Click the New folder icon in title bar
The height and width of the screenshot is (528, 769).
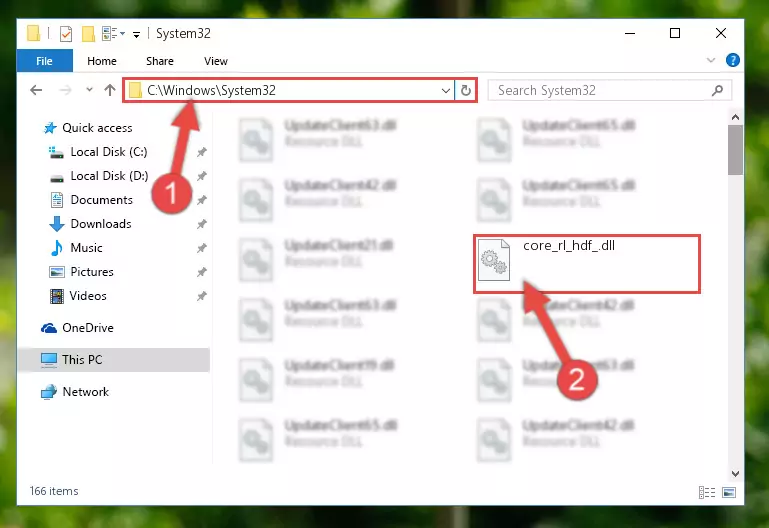pos(88,34)
